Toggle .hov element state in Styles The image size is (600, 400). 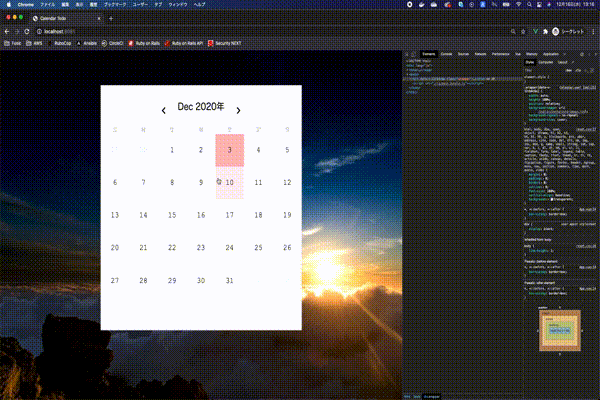click(569, 70)
